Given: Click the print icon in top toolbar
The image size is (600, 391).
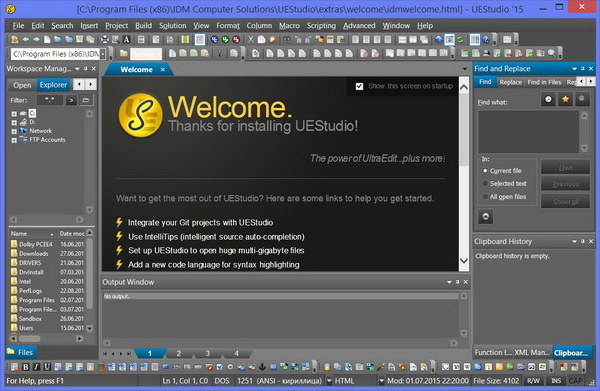Looking at the screenshot, I should tap(104, 39).
